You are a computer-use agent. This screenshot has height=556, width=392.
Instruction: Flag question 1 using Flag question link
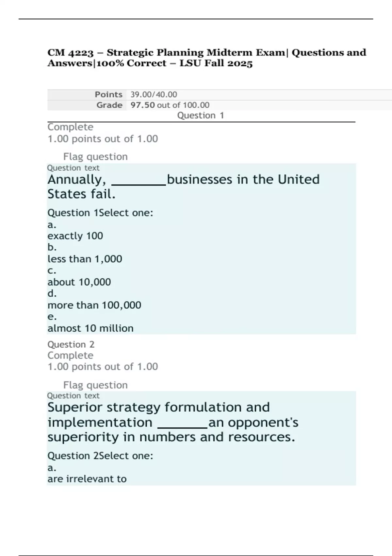click(x=95, y=157)
